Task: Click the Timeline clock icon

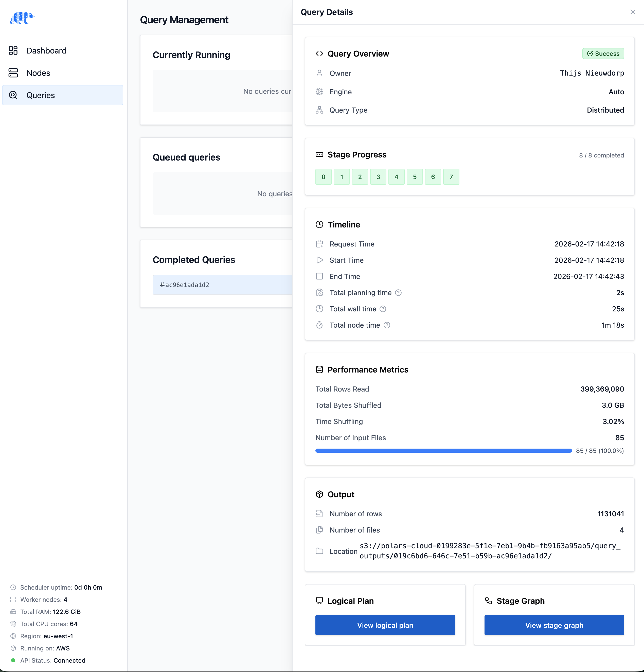Action: pyautogui.click(x=319, y=225)
